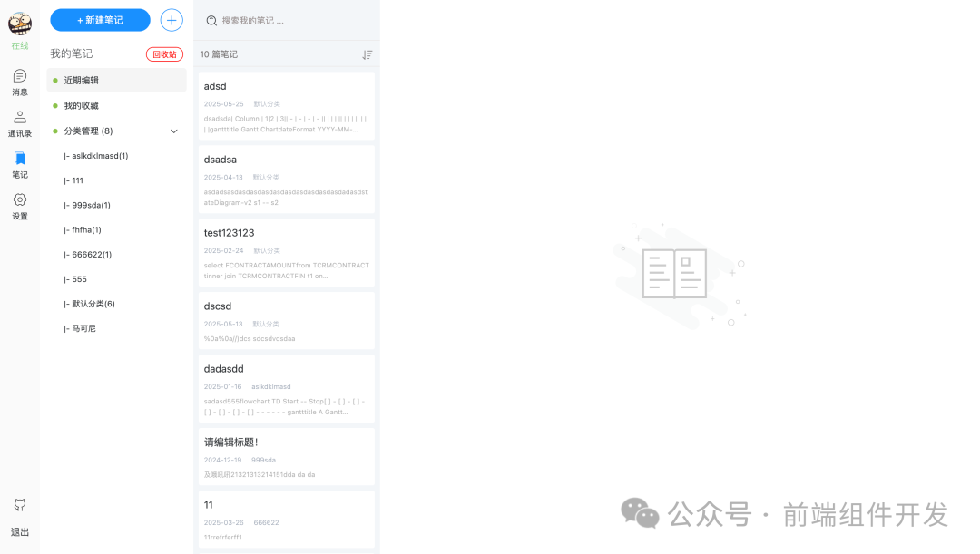
Task: Click the 11rrefrferff1 preview text
Action: [222, 537]
